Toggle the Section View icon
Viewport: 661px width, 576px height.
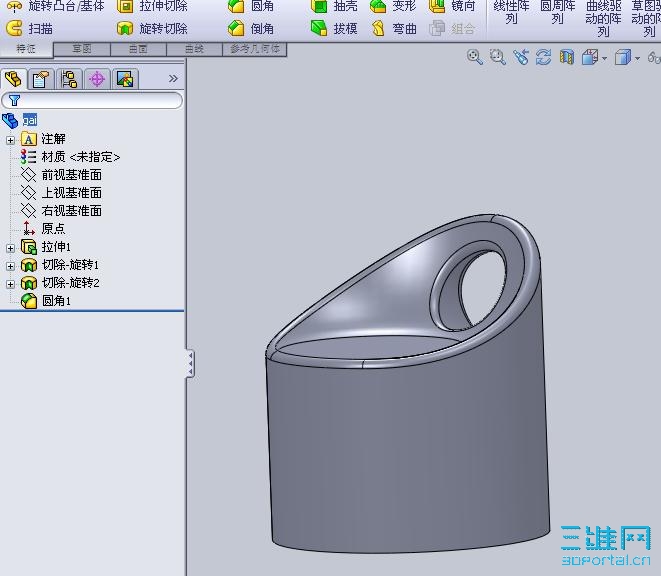point(567,57)
